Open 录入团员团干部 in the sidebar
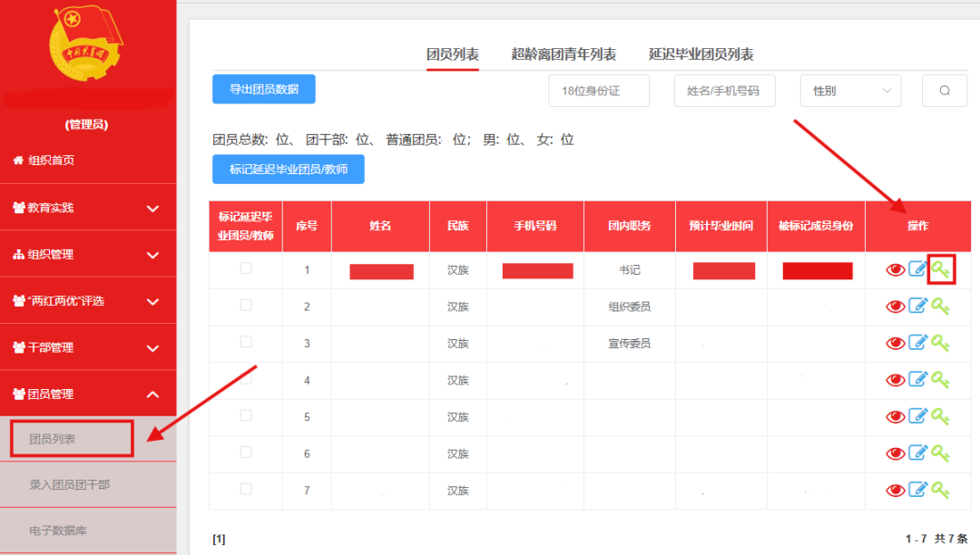The width and height of the screenshot is (980, 555). pos(70,484)
